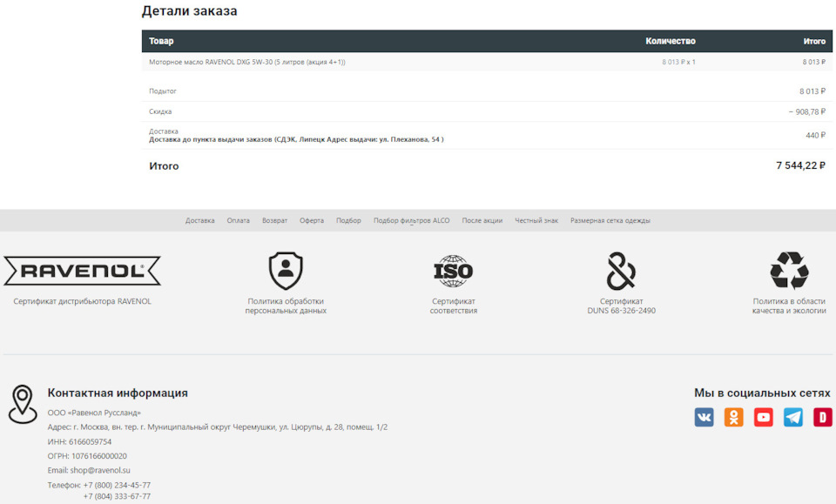Open Размерная сетка одежды menu item

(x=610, y=220)
